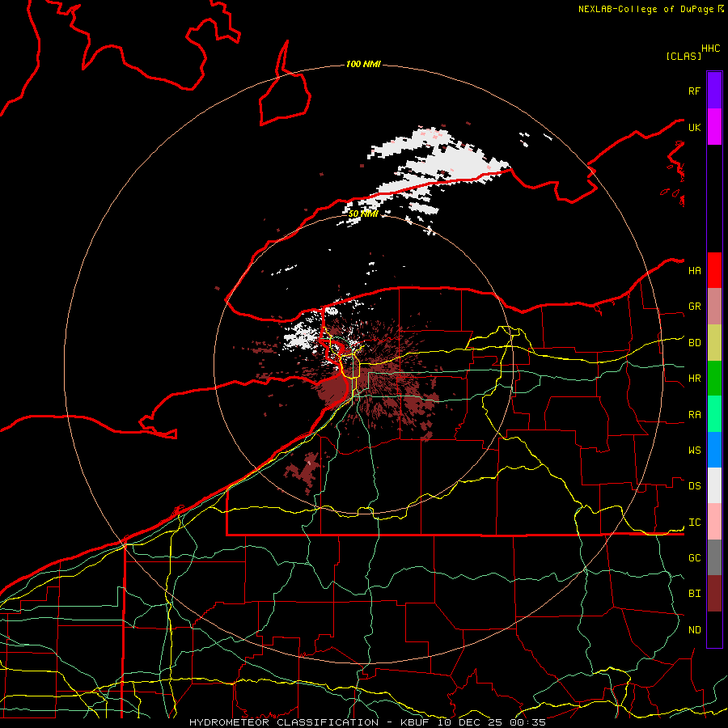This screenshot has width=728, height=728.
Task: Click the magenta UK color swatch in legend
Action: point(714,126)
